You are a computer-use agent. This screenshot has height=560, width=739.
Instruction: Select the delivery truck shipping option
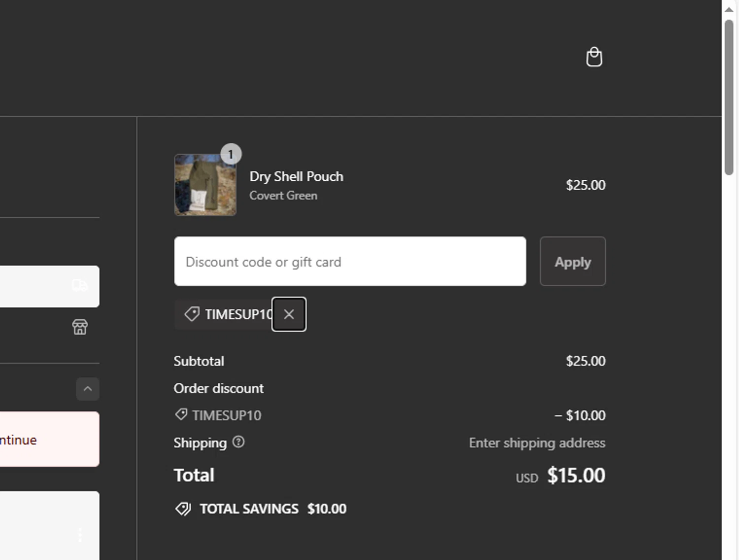80,286
